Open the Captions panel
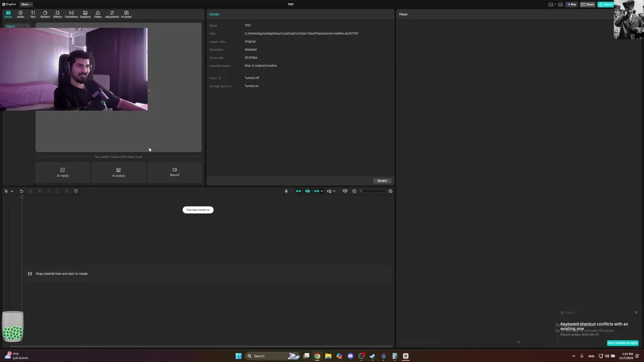 coord(85,14)
